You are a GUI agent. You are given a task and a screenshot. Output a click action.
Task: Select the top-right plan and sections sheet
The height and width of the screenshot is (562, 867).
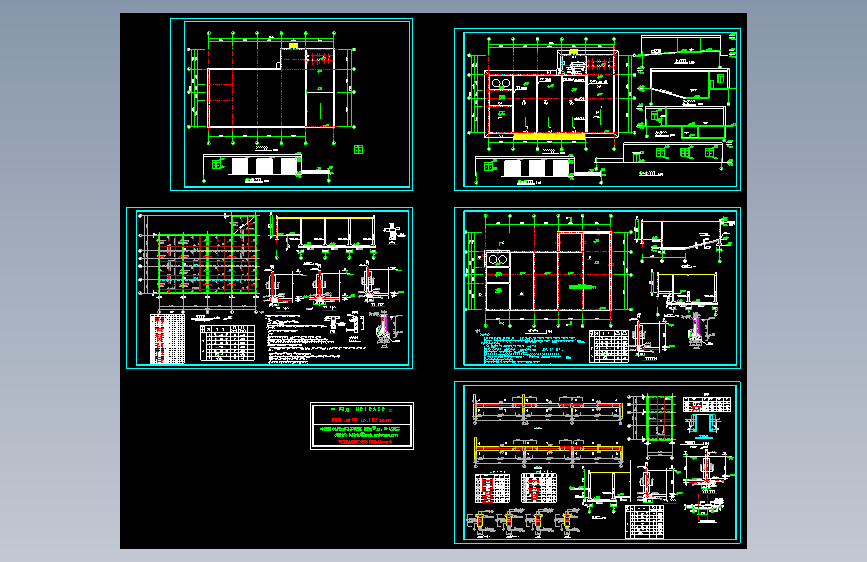point(597,110)
